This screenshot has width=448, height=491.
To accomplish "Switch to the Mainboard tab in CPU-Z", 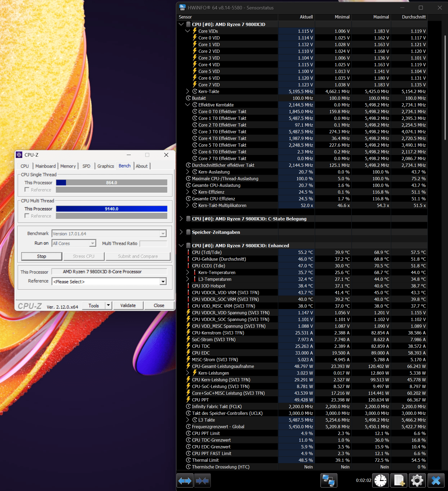I will click(46, 166).
